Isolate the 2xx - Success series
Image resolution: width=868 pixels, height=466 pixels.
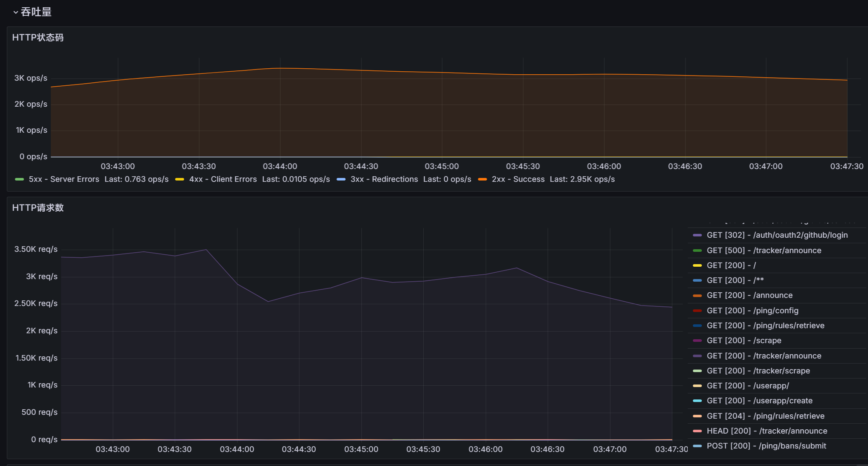(x=518, y=179)
